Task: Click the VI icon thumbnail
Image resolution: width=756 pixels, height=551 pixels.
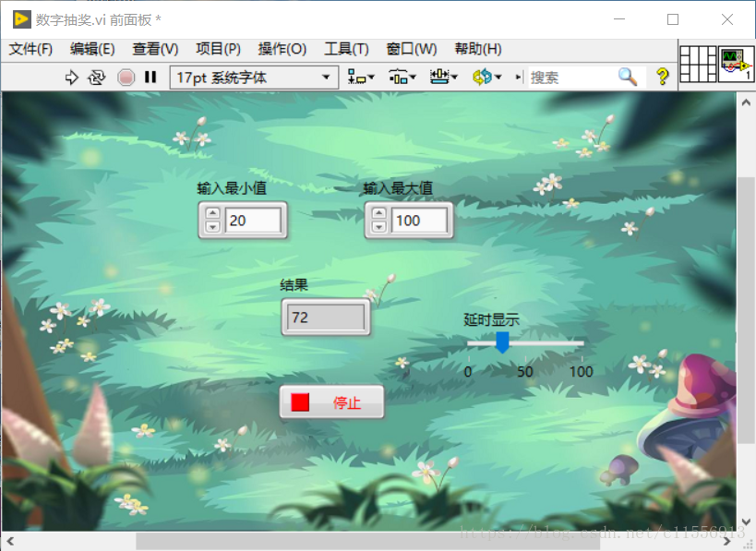Action: pos(737,64)
